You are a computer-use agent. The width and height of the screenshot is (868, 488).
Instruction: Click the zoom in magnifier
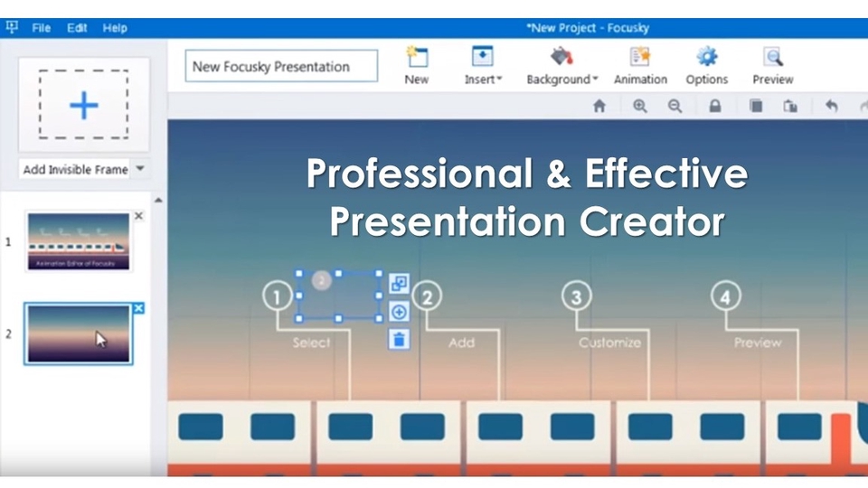pyautogui.click(x=640, y=106)
